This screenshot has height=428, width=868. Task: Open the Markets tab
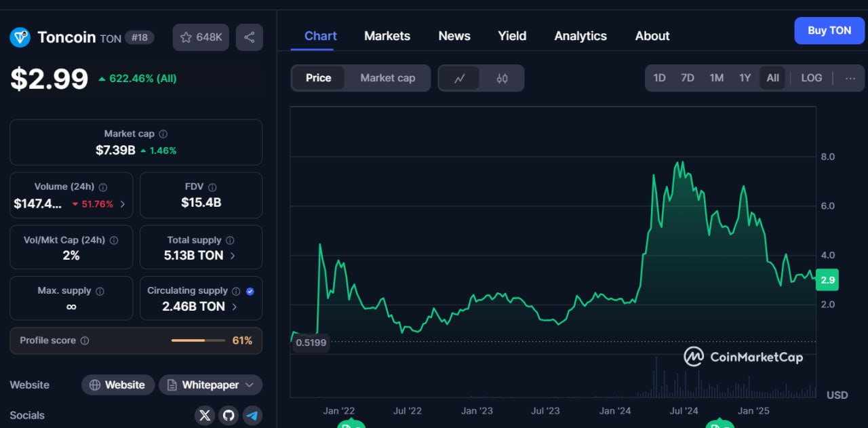coord(387,36)
